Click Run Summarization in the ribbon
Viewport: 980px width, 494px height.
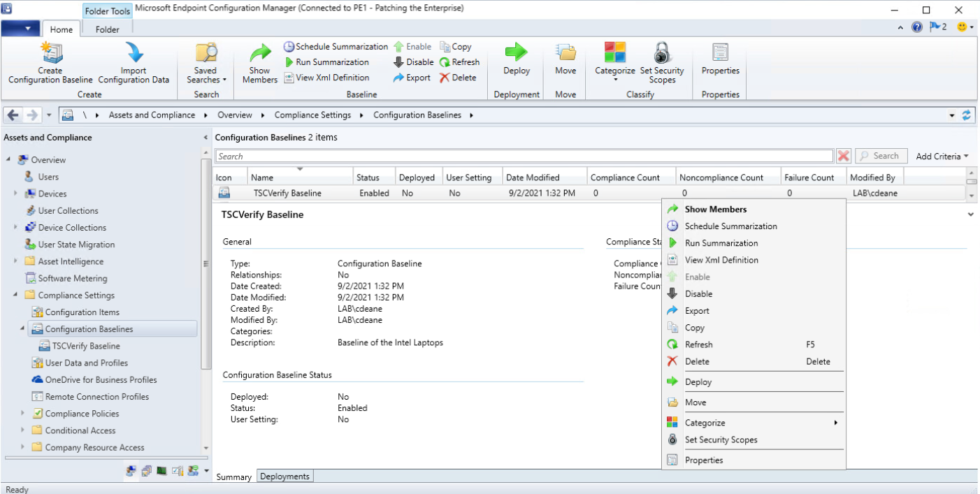(x=326, y=62)
